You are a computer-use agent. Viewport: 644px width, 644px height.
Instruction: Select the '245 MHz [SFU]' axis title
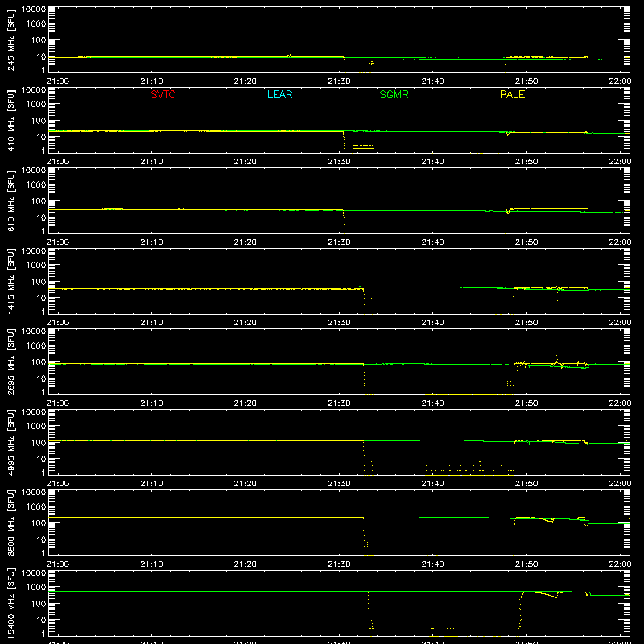click(x=11, y=40)
